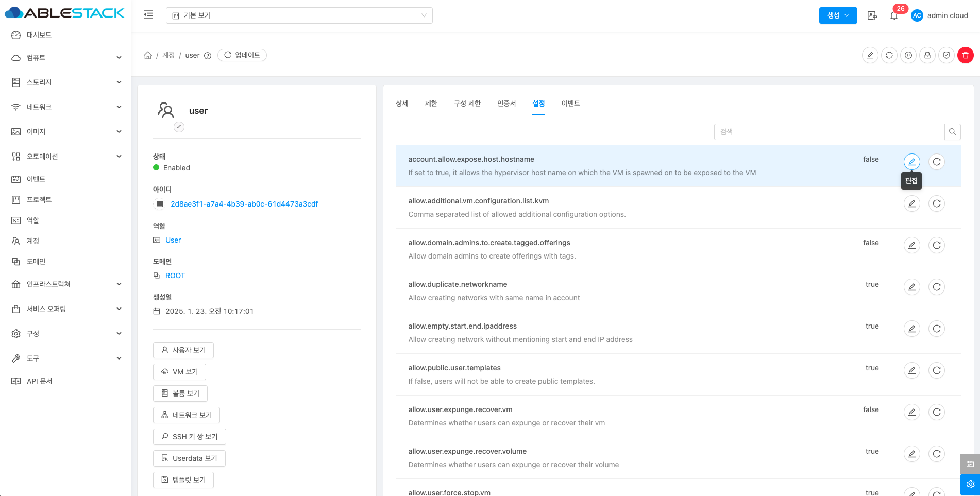Image resolution: width=980 pixels, height=496 pixels.
Task: Reset allow.duplicate.networkname to default value
Action: pyautogui.click(x=936, y=287)
